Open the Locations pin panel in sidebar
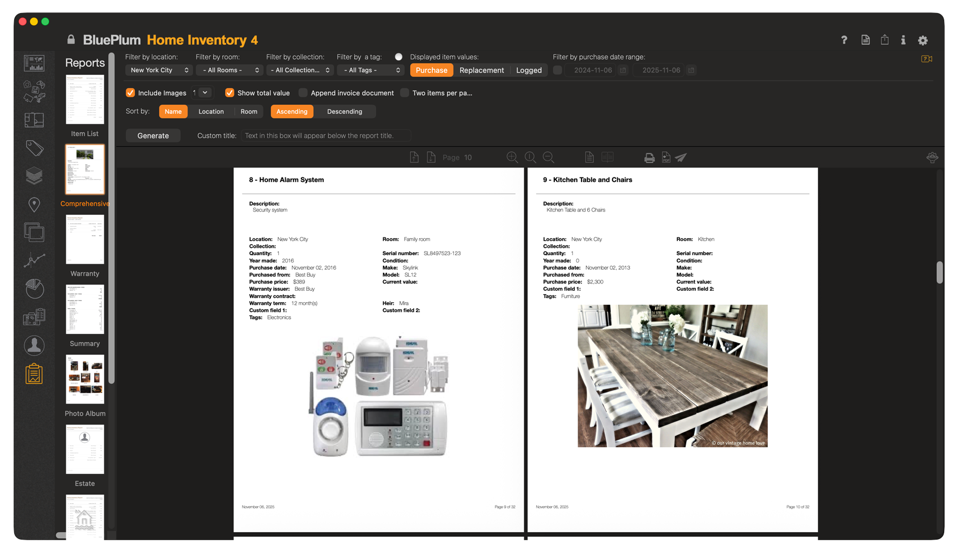Screen dimensions: 968x560 (x=34, y=204)
